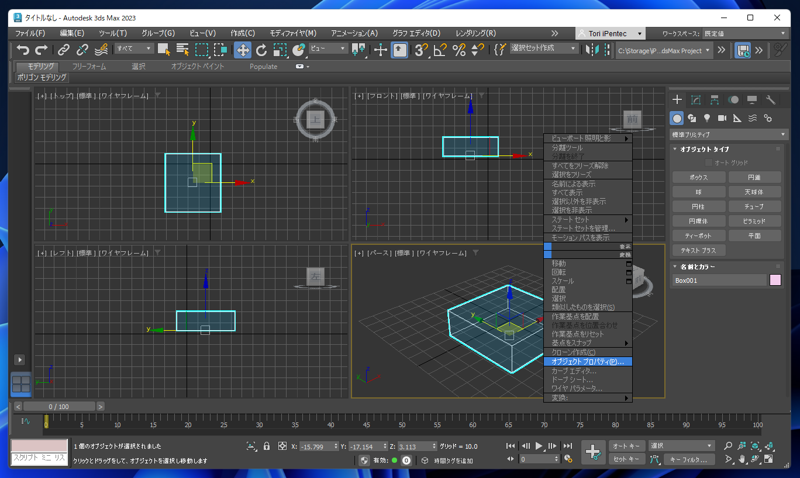
Task: Select the Helpers category icon
Action: point(737,118)
